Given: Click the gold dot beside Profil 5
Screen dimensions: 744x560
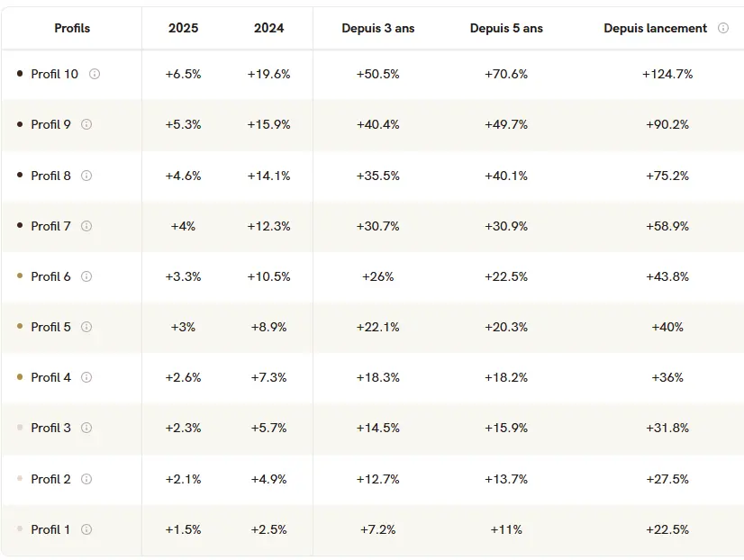Looking at the screenshot, I should 20,327.
